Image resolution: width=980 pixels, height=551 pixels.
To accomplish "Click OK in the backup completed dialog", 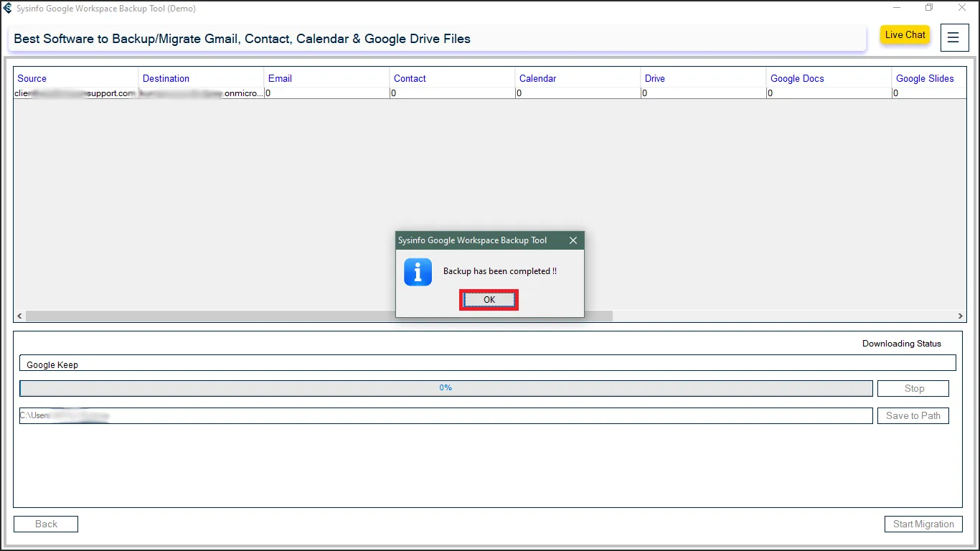I will [x=489, y=300].
